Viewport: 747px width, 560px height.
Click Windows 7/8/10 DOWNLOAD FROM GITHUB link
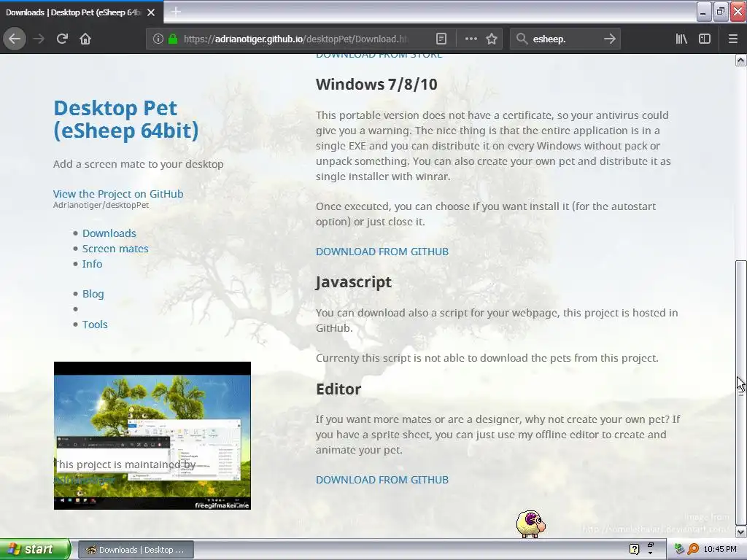point(382,252)
